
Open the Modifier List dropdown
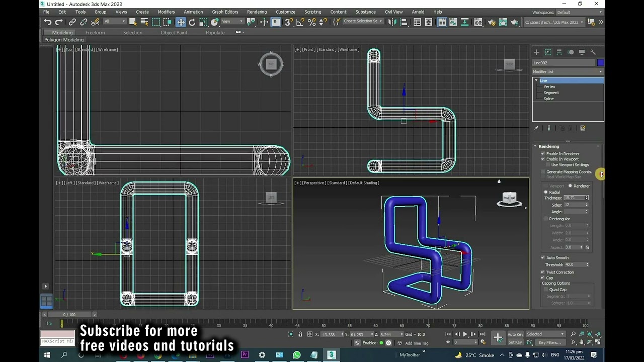tap(568, 72)
